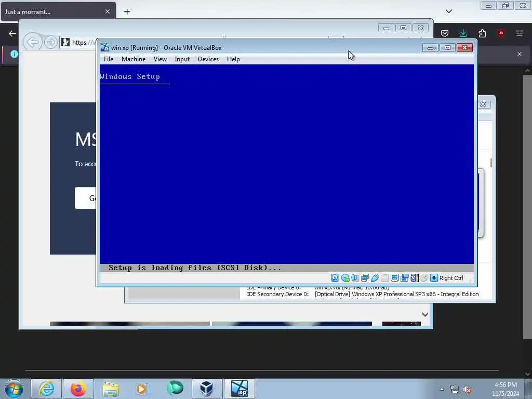
Task: Expand the Firefox list all tabs chevron
Action: (449, 11)
